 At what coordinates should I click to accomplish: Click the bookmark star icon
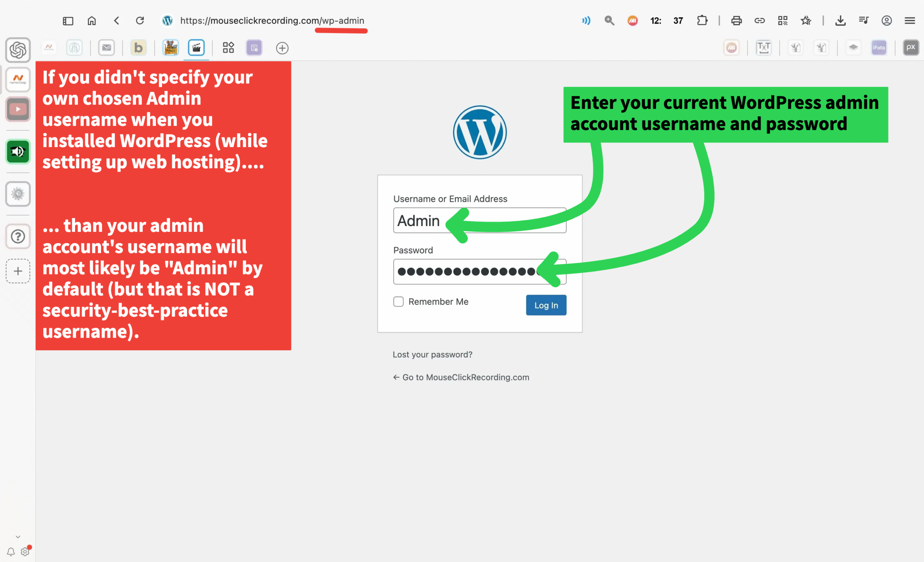(x=806, y=21)
